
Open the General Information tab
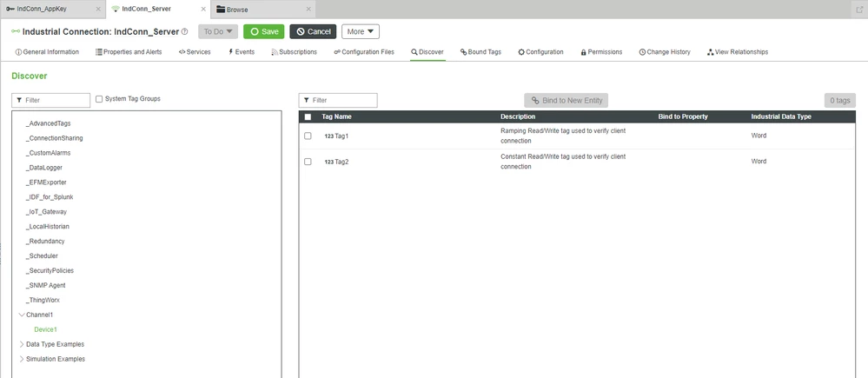point(47,52)
